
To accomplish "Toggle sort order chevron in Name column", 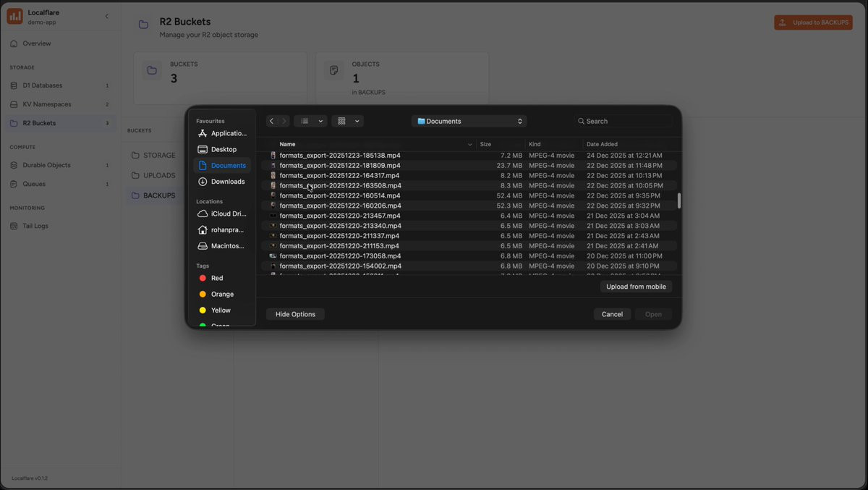I will point(469,144).
